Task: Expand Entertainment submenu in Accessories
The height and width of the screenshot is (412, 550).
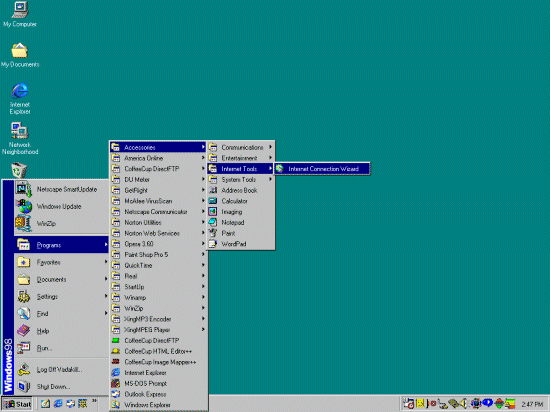Action: point(241,158)
